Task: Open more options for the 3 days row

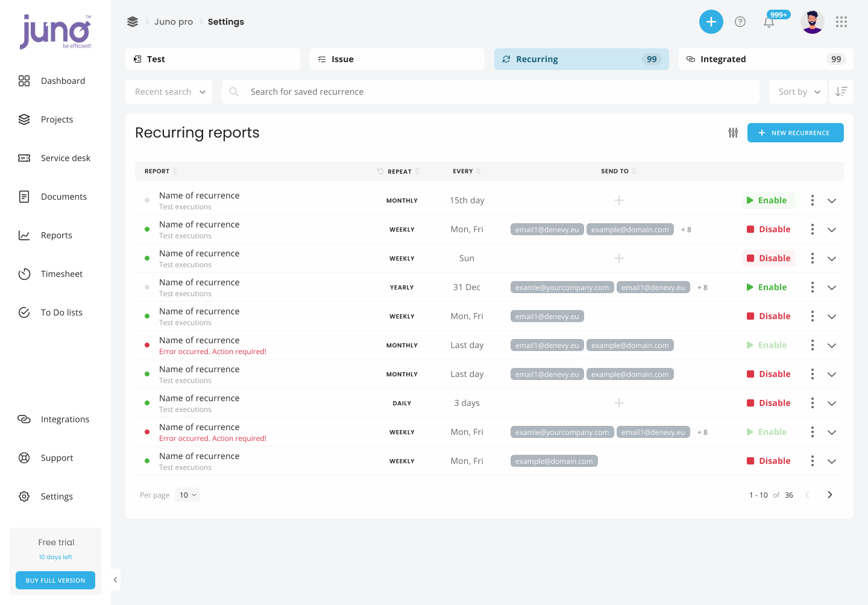Action: pyautogui.click(x=813, y=403)
